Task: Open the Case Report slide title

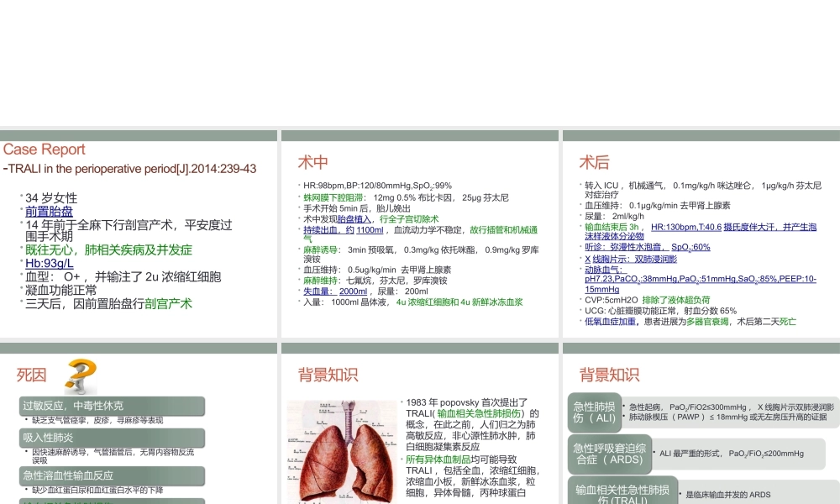Action: click(44, 150)
